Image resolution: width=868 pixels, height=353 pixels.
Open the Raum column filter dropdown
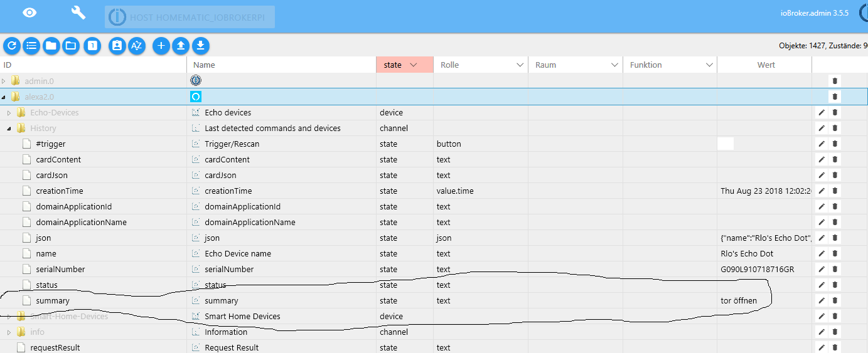(x=614, y=65)
